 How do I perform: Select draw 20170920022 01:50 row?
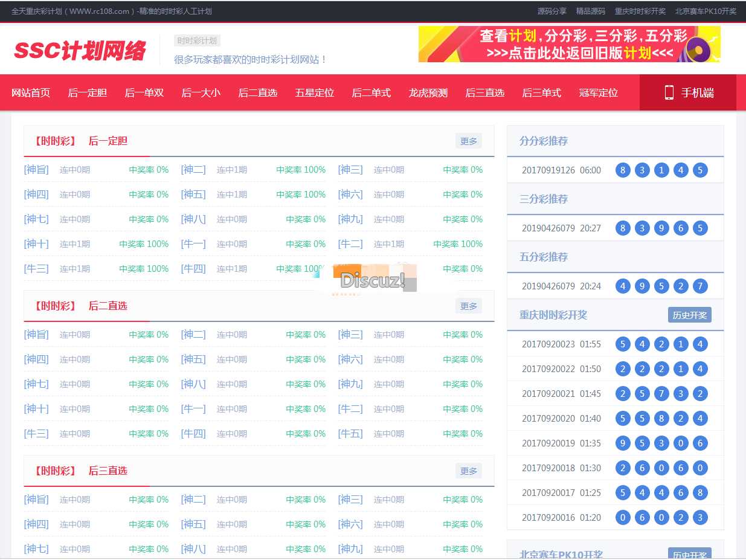coord(615,369)
